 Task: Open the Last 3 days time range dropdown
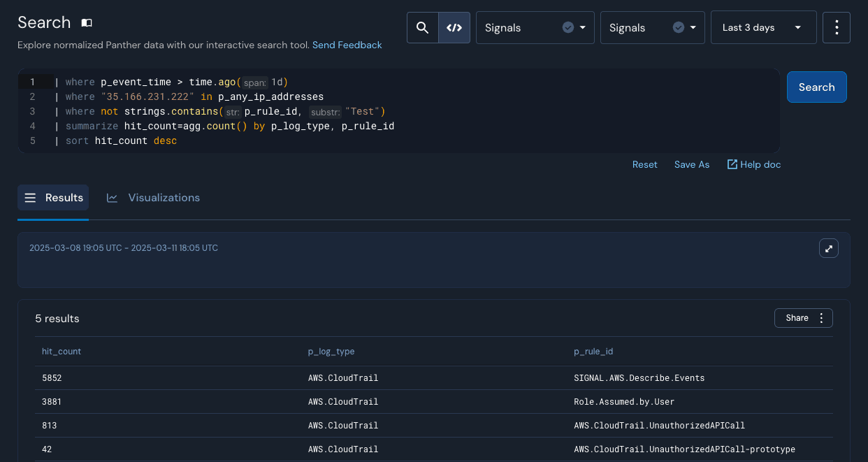[763, 28]
